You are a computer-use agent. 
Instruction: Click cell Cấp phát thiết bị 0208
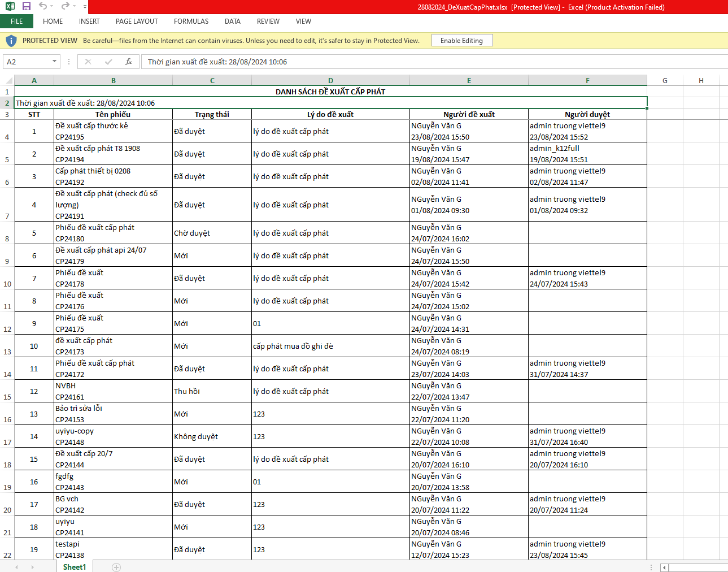coord(113,176)
